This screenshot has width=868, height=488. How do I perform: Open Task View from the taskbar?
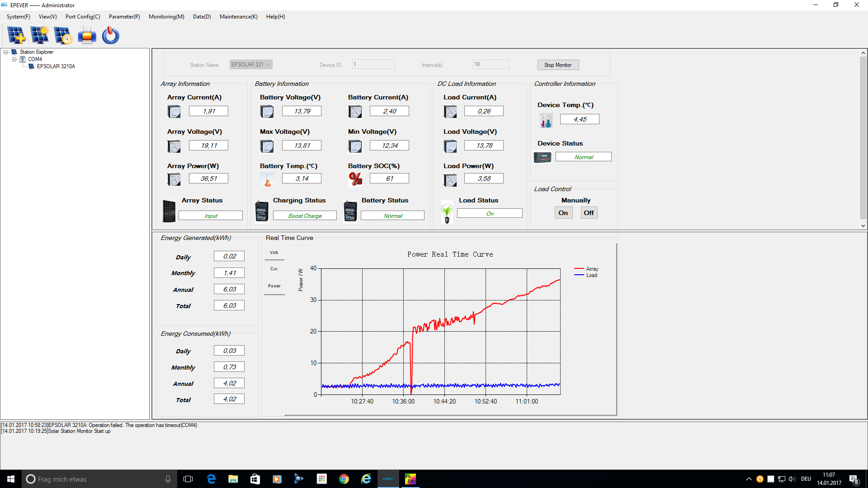pos(188,479)
